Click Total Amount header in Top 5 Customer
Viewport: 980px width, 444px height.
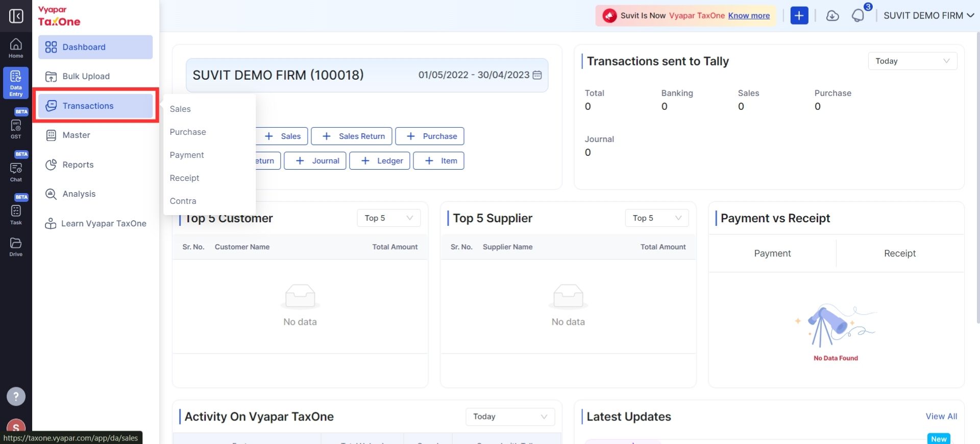(x=395, y=247)
